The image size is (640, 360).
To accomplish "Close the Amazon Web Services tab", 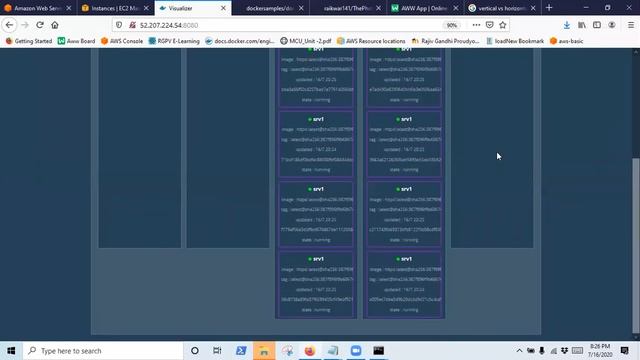I will [x=69, y=8].
